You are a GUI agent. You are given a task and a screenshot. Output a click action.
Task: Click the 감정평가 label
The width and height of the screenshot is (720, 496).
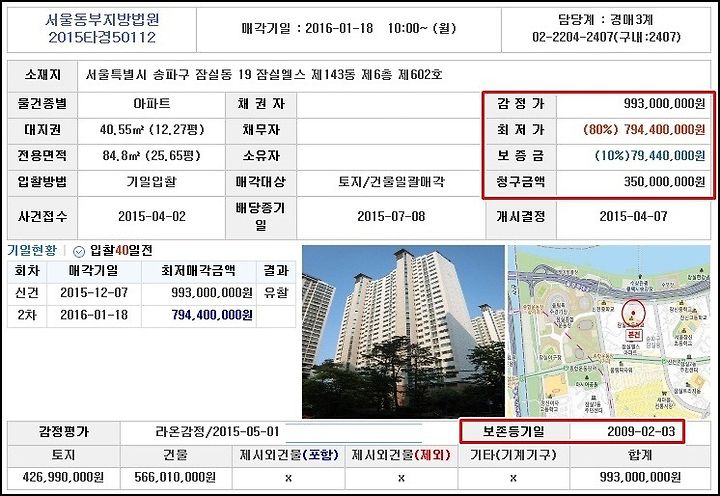click(x=63, y=432)
